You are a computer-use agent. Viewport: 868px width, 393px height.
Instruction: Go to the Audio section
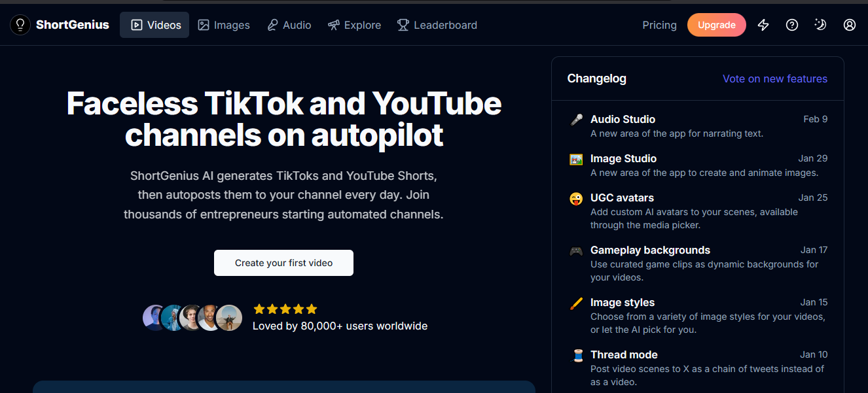point(289,25)
